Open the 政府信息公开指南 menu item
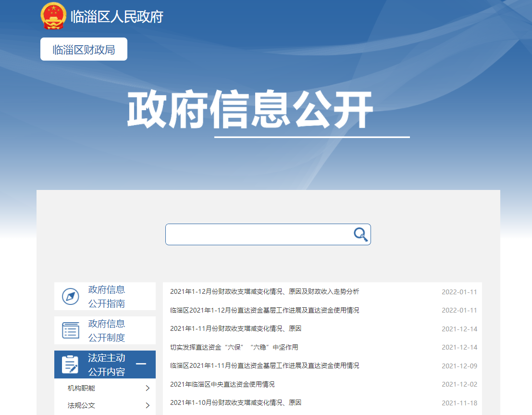Viewport: 532px width, 415px height. tap(106, 296)
